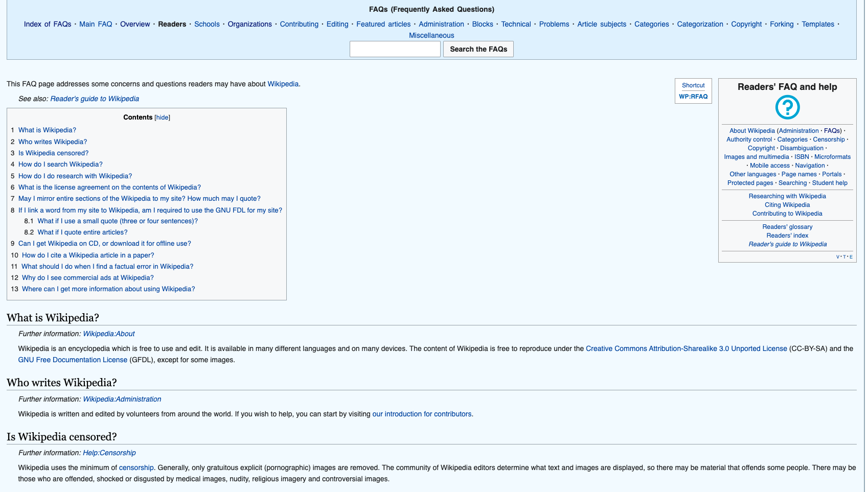This screenshot has width=868, height=492.
Task: Open Categorization FAQ link
Action: pyautogui.click(x=700, y=24)
